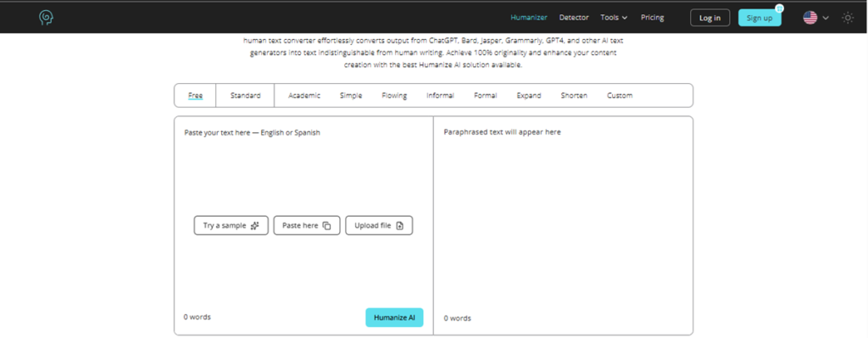Switch to Simple mode
Viewport: 868px width, 338px height.
click(351, 96)
